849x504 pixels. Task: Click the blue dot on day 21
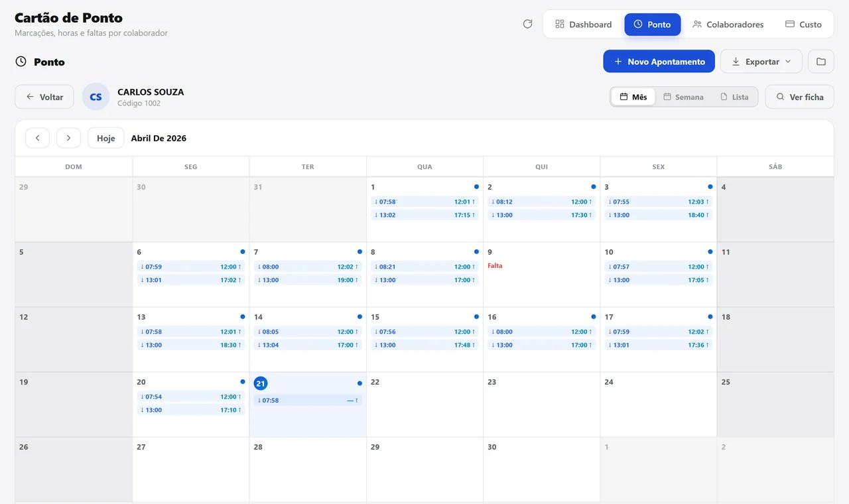click(x=359, y=383)
